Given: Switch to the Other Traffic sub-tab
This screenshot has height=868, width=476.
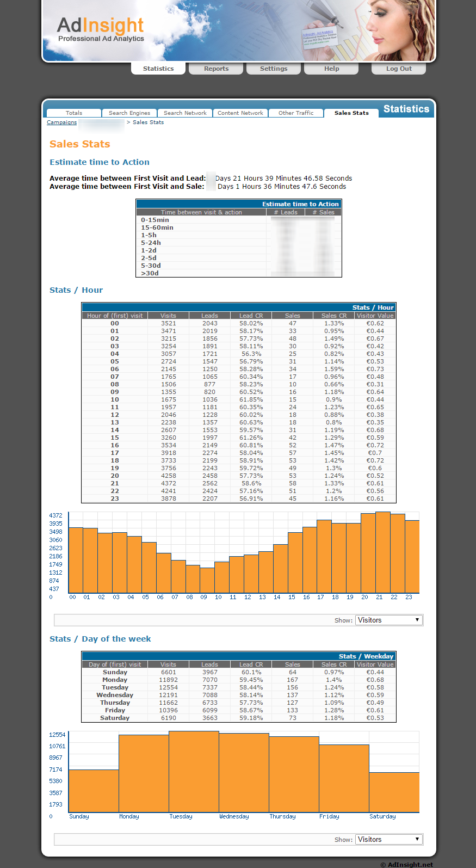Looking at the screenshot, I should (x=296, y=113).
